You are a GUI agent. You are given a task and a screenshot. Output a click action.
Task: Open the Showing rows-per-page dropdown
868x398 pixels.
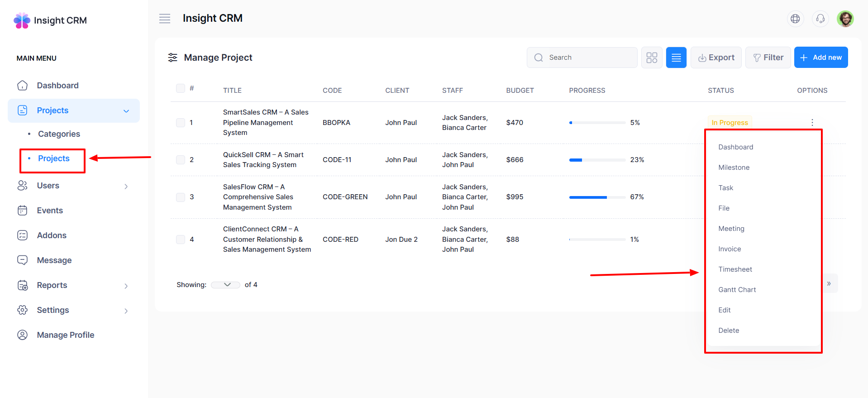(225, 285)
